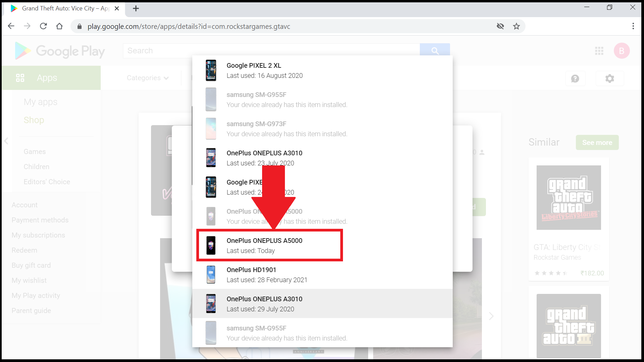Click the browser forward arrow
Image resolution: width=644 pixels, height=362 pixels.
click(27, 26)
